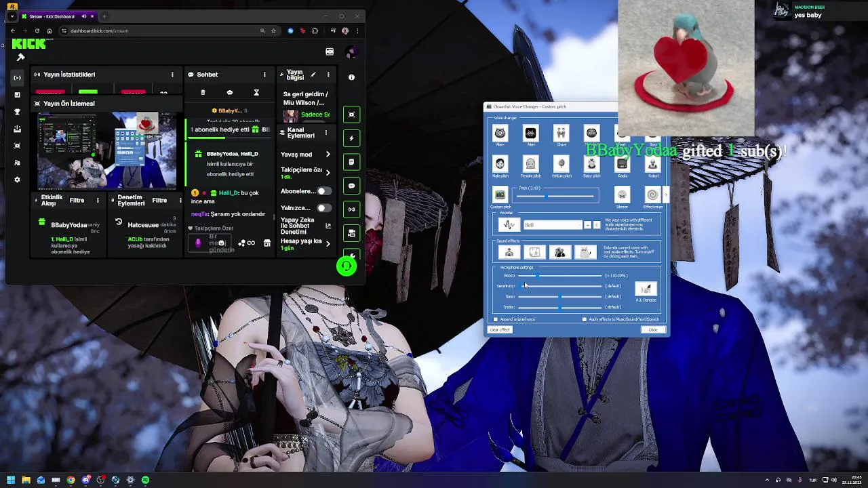The image size is (868, 488).
Task: Edit Yayın bilgisi with pencil icon
Action: point(313,75)
